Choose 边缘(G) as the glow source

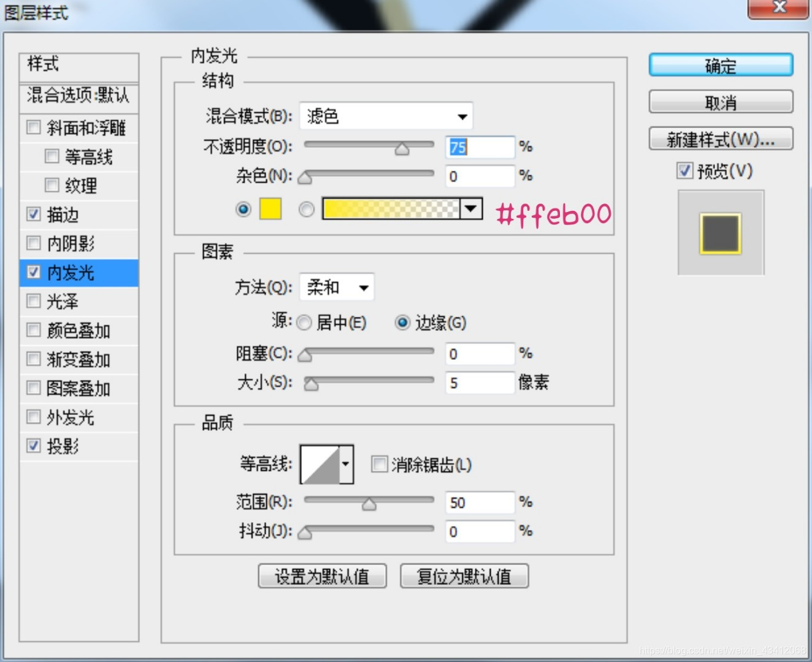point(402,322)
